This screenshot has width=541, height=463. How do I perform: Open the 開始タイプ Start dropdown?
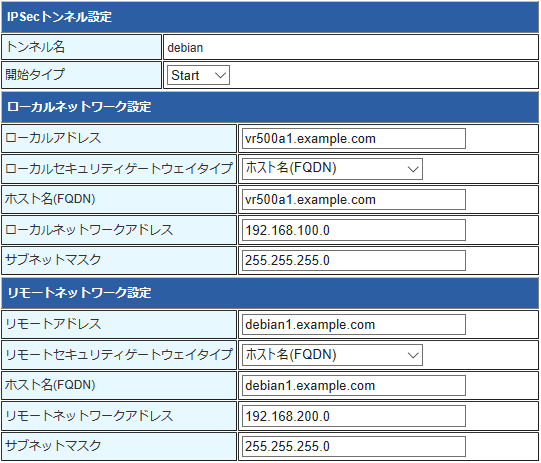pyautogui.click(x=198, y=75)
